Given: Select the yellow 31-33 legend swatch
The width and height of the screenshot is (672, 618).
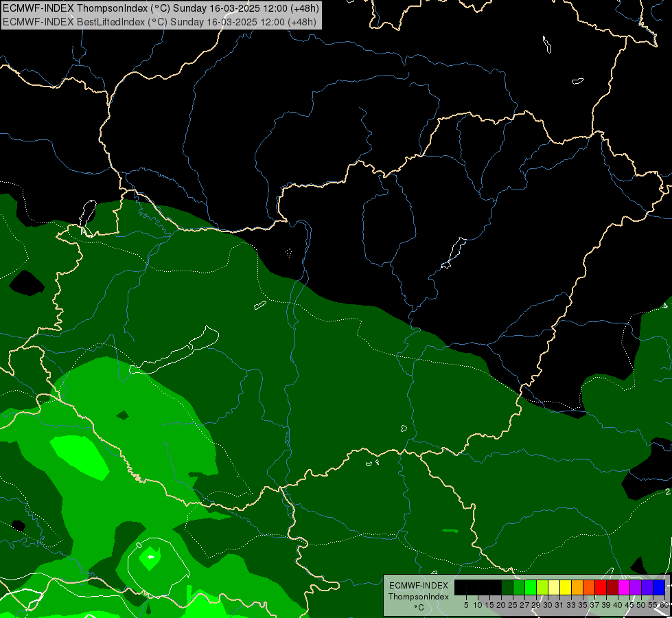Looking at the screenshot, I should pyautogui.click(x=566, y=588).
